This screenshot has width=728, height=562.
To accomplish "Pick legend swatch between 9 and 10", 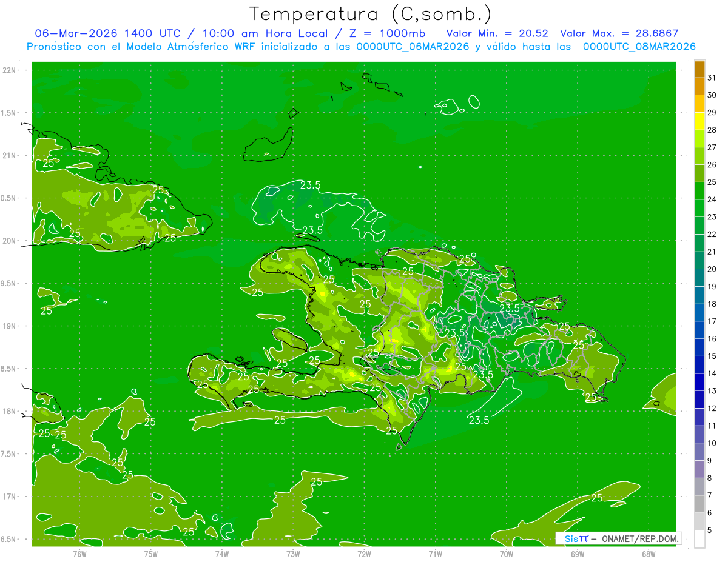I will pyautogui.click(x=699, y=452).
